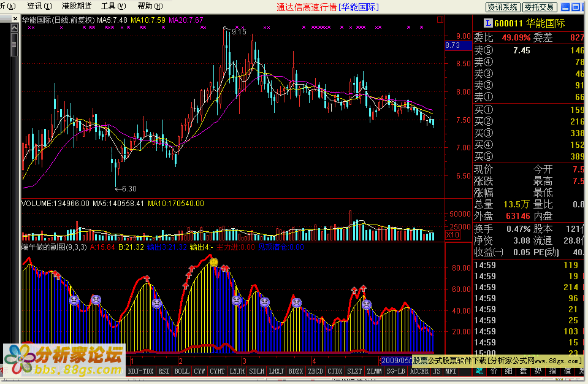
Task: Switch to the SG-LB indicator tab
Action: [x=395, y=371]
